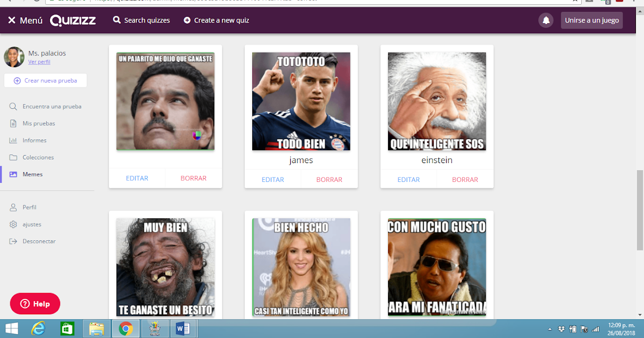Click BORRAR on the einstein meme card

tap(465, 180)
